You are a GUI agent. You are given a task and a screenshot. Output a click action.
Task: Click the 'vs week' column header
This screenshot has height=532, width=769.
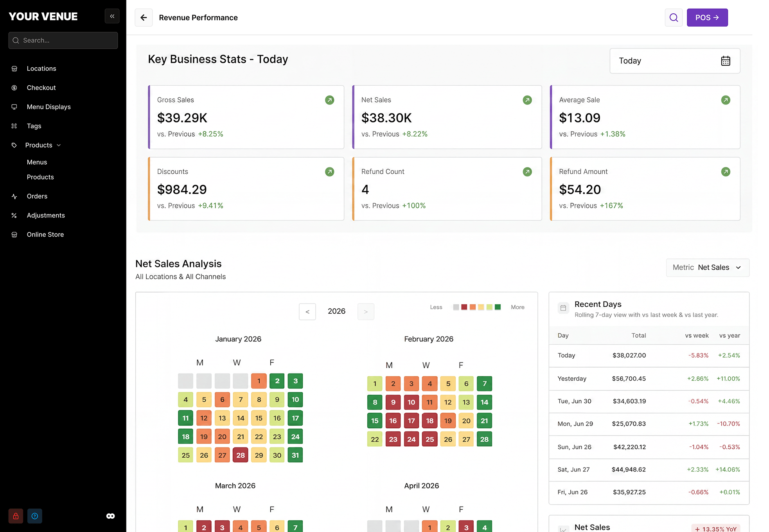pos(697,335)
